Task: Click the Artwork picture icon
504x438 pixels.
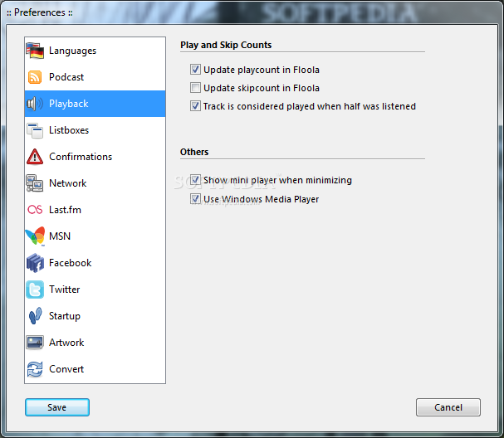Action: (x=35, y=343)
